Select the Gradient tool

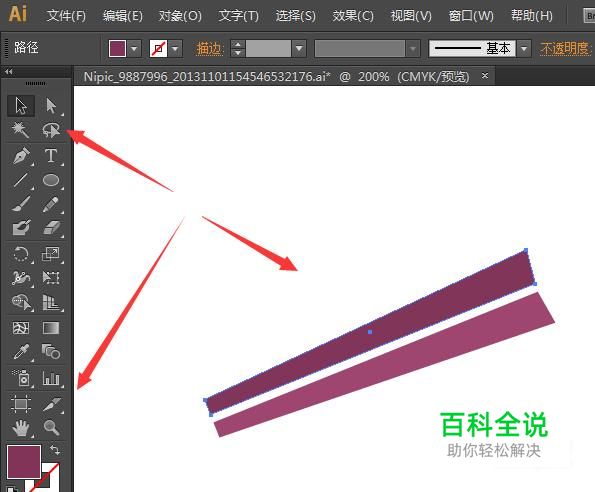point(51,328)
